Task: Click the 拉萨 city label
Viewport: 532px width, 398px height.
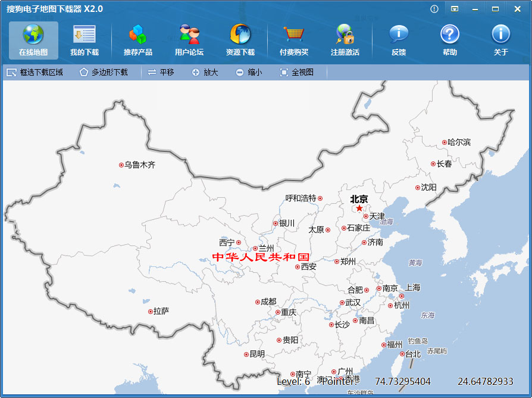Action: (161, 311)
